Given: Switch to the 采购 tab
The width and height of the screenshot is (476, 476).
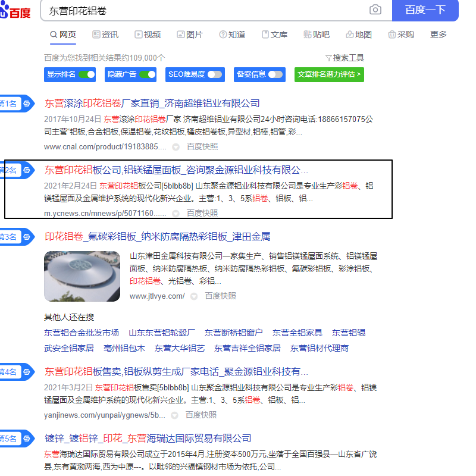Looking at the screenshot, I should pyautogui.click(x=401, y=35).
